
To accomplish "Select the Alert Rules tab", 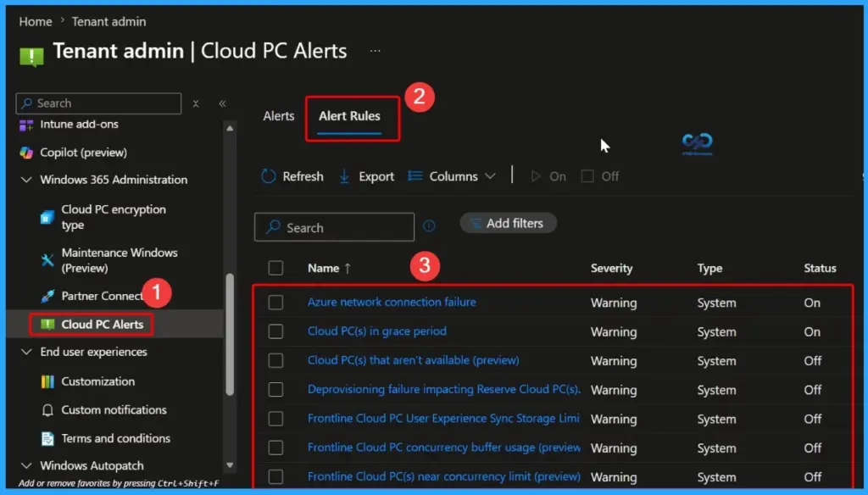I will tap(349, 116).
